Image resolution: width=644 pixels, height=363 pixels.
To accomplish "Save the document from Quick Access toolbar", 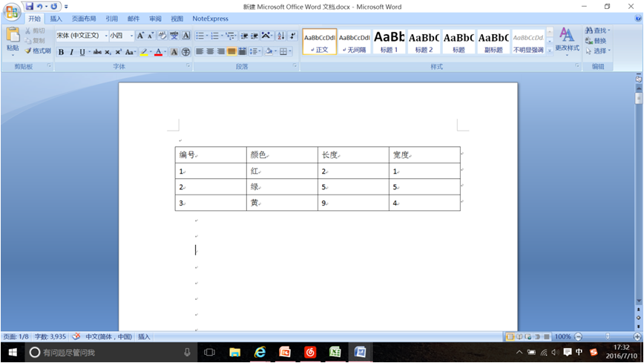I will (29, 6).
